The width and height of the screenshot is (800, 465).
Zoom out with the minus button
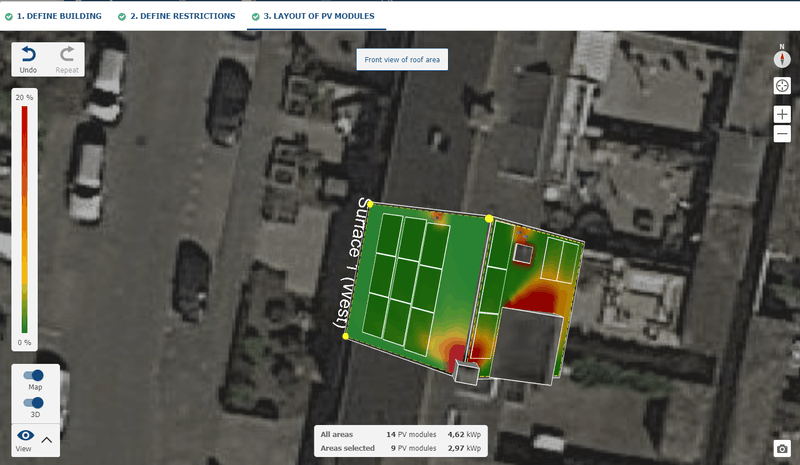782,134
